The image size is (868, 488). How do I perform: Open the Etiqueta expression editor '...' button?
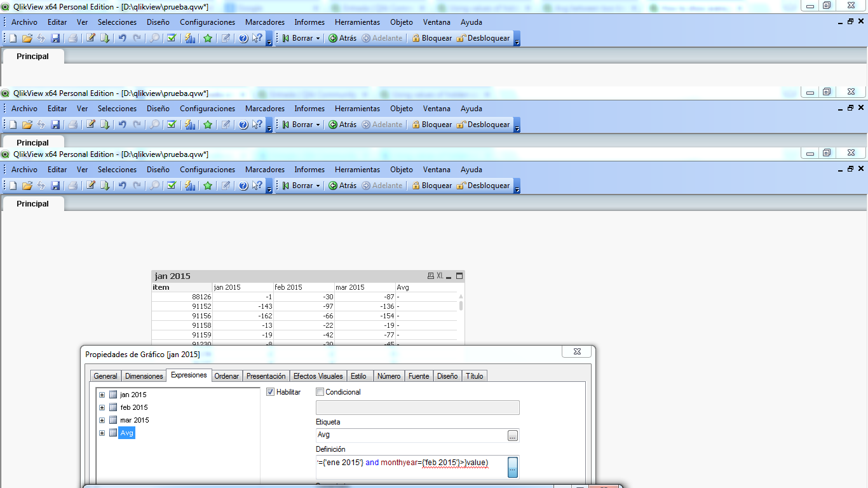pos(513,435)
